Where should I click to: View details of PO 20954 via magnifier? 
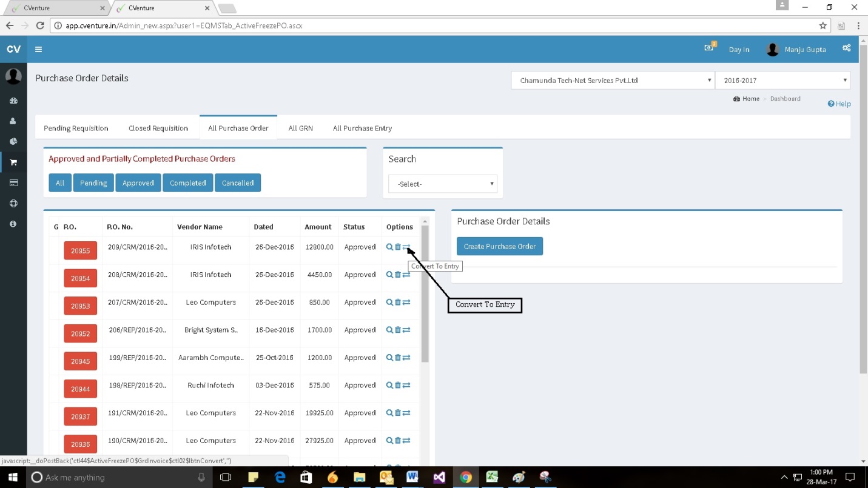pos(389,275)
